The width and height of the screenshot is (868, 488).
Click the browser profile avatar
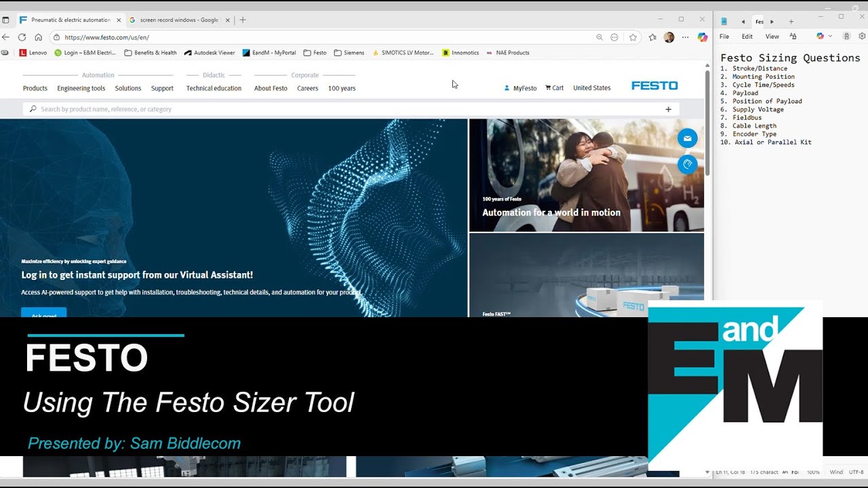[669, 37]
